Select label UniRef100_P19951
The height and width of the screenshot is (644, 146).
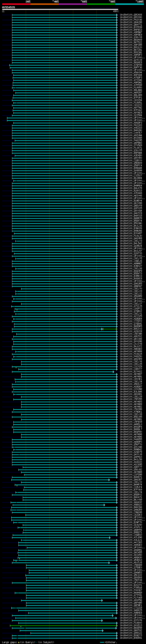click(x=131, y=103)
